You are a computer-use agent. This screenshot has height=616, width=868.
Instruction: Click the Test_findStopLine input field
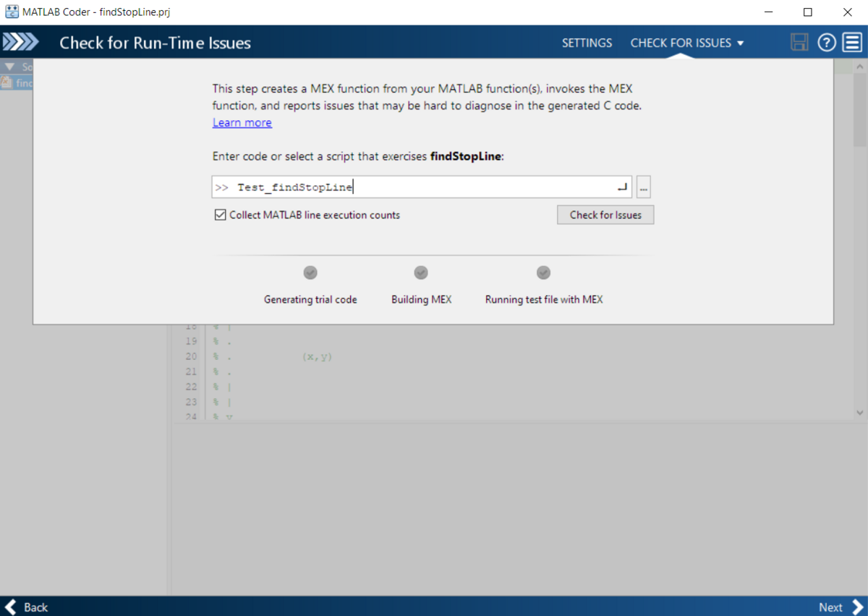[x=420, y=187]
